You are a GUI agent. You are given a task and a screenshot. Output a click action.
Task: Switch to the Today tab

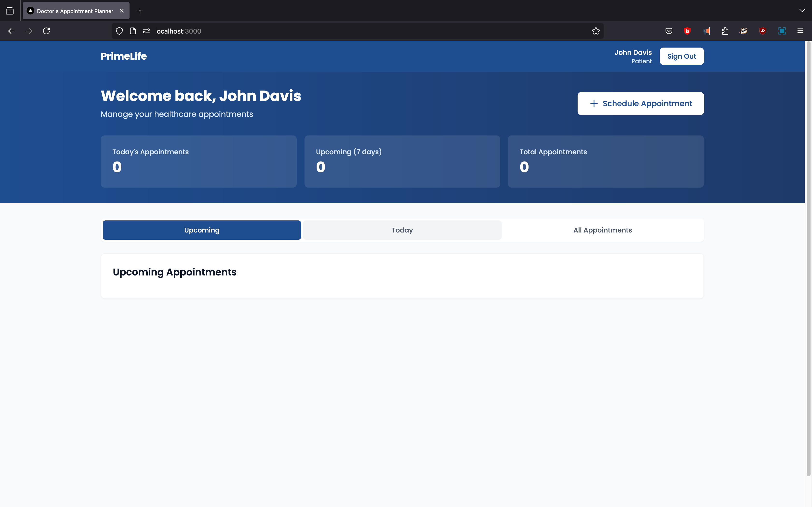tap(402, 230)
